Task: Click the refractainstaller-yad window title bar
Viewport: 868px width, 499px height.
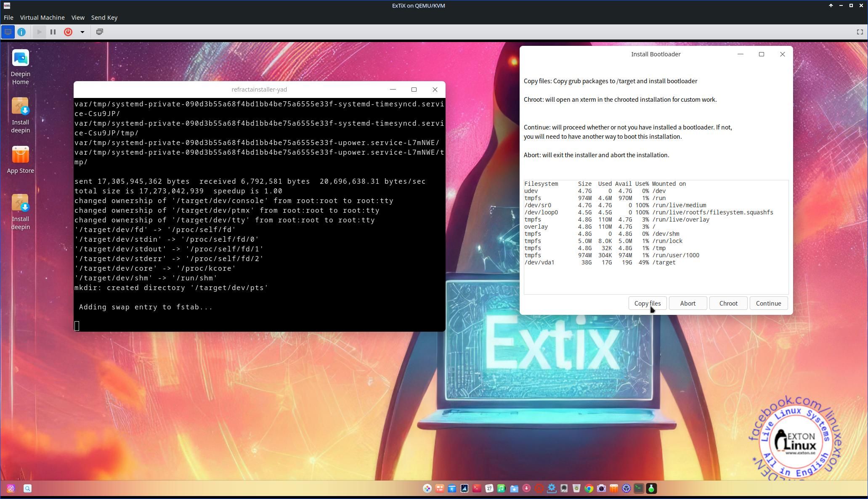Action: pyautogui.click(x=259, y=90)
